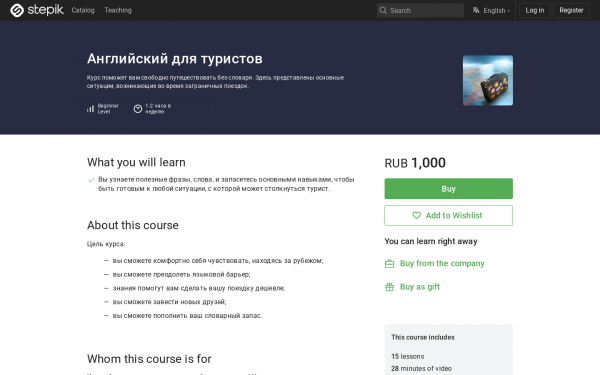Screen dimensions: 600x375
Task: Click the wishlist heart icon
Action: click(x=416, y=215)
